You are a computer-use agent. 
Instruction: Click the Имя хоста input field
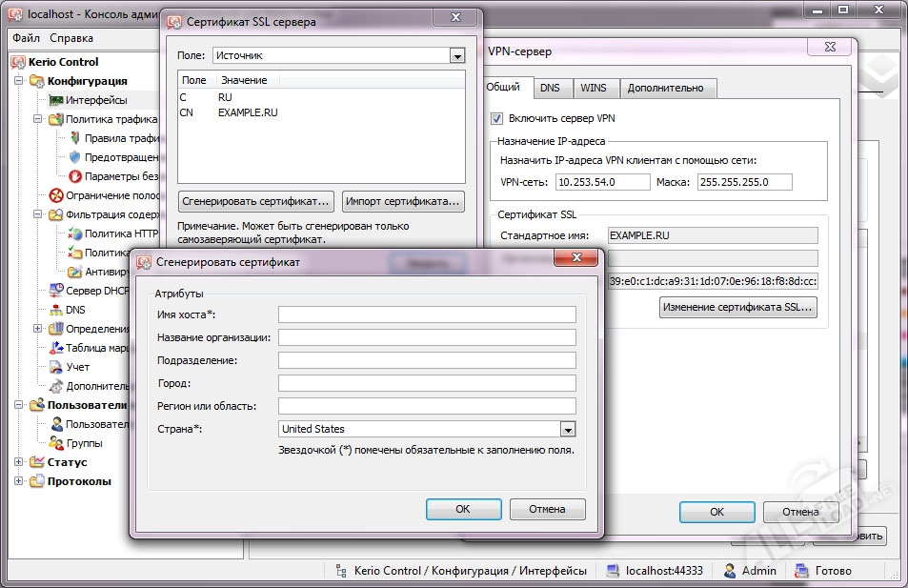point(427,314)
